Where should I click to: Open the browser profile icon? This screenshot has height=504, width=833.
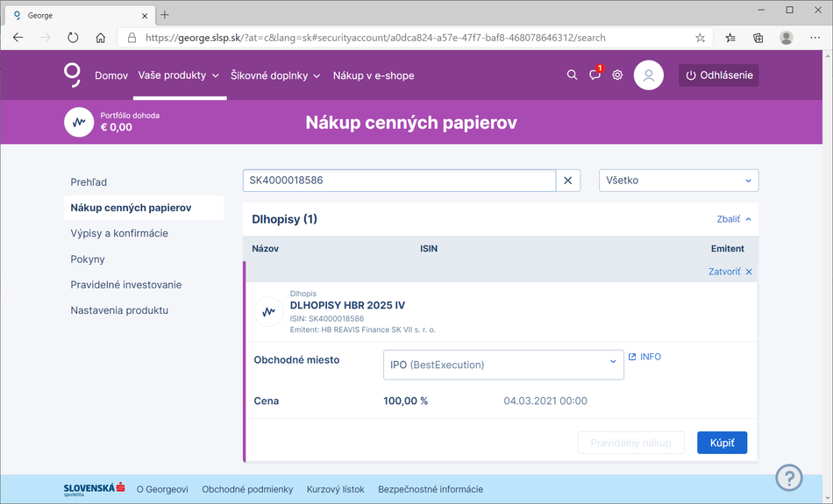pos(787,38)
